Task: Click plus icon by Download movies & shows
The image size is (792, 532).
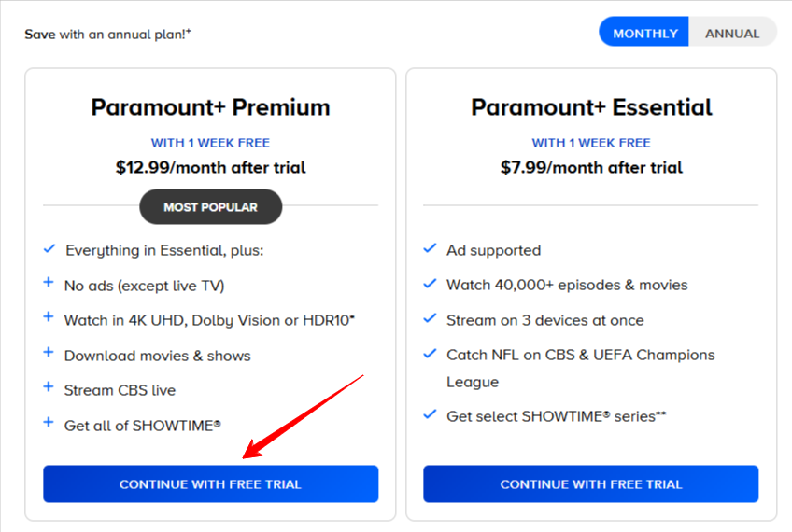Action: coord(49,353)
